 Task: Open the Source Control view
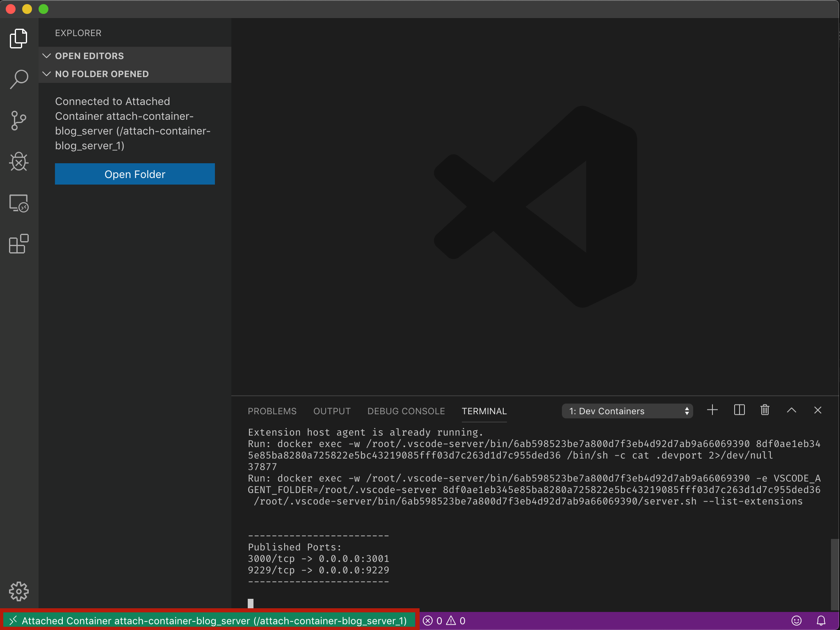(18, 120)
